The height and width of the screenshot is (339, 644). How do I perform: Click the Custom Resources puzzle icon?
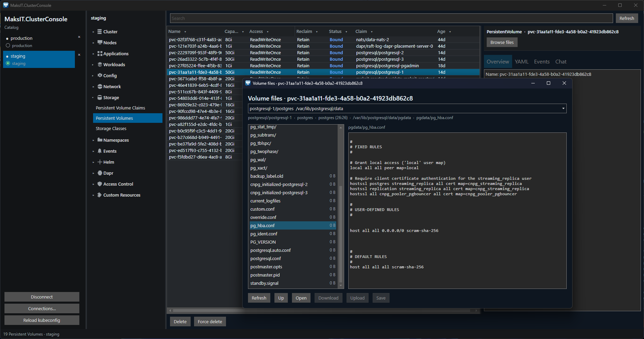click(100, 195)
